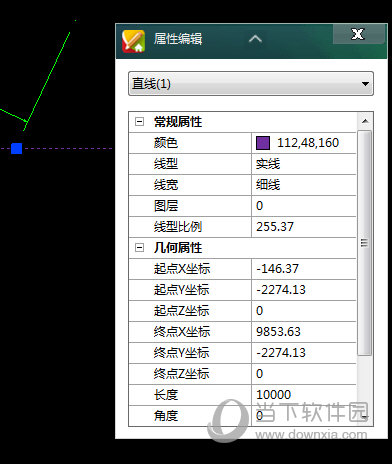Image resolution: width=392 pixels, height=464 pixels.
Task: Edit the 起点Y坐标 value field
Action: coord(304,290)
